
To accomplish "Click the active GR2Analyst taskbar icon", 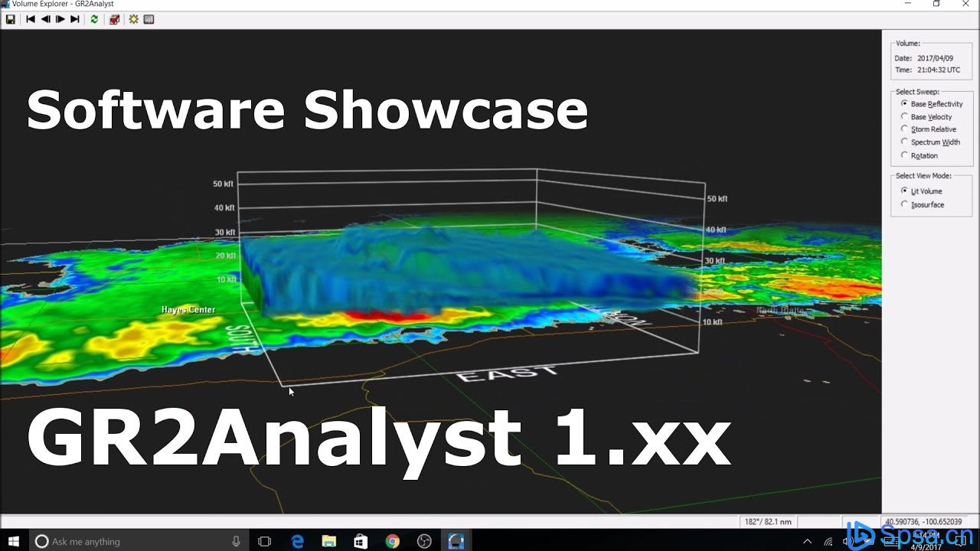I will coord(456,541).
